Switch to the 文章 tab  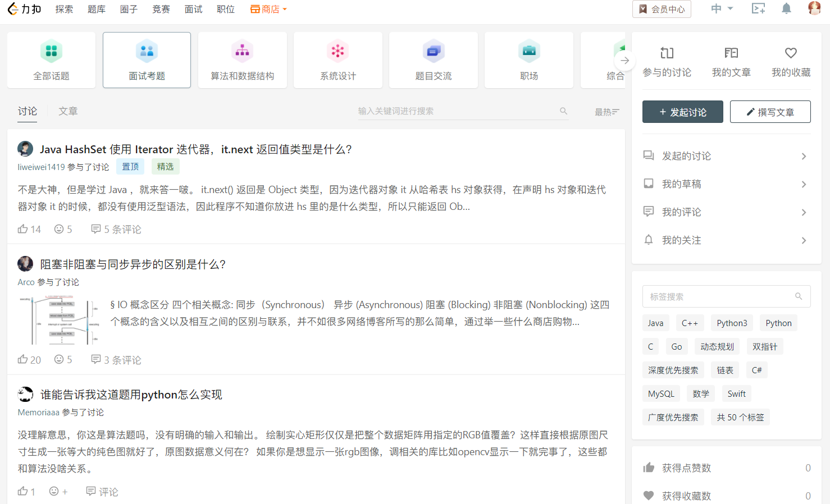point(67,111)
